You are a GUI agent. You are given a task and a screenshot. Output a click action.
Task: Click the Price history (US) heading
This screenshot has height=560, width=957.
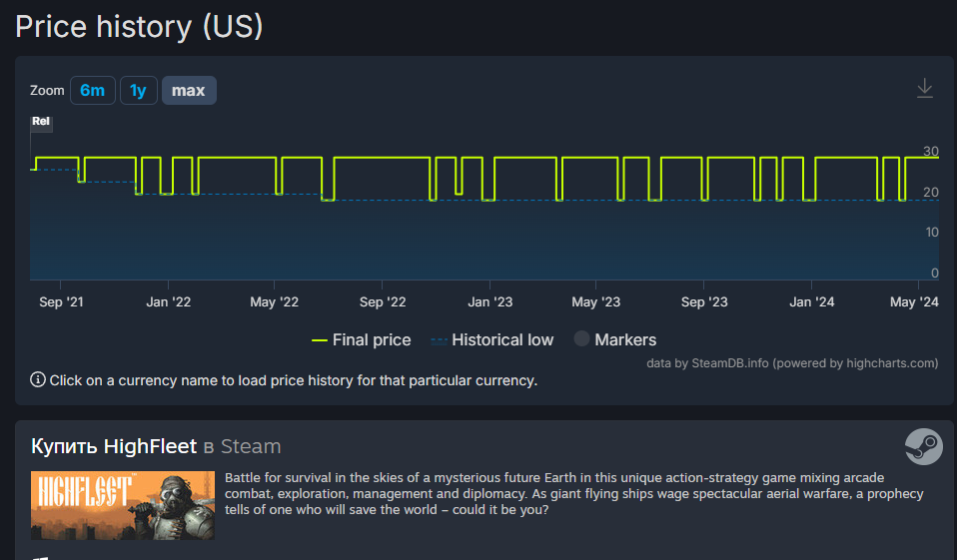coord(139,26)
